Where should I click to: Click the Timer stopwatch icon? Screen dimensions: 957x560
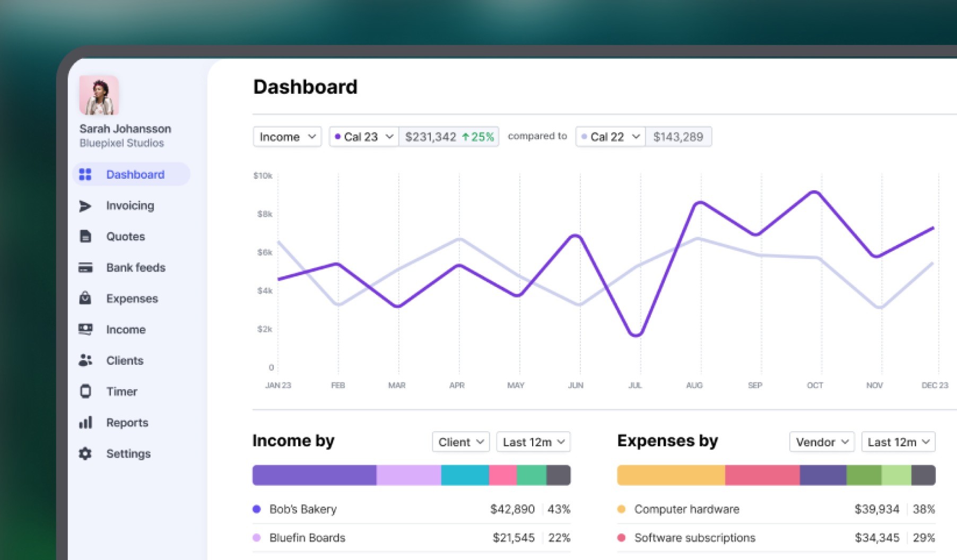85,391
